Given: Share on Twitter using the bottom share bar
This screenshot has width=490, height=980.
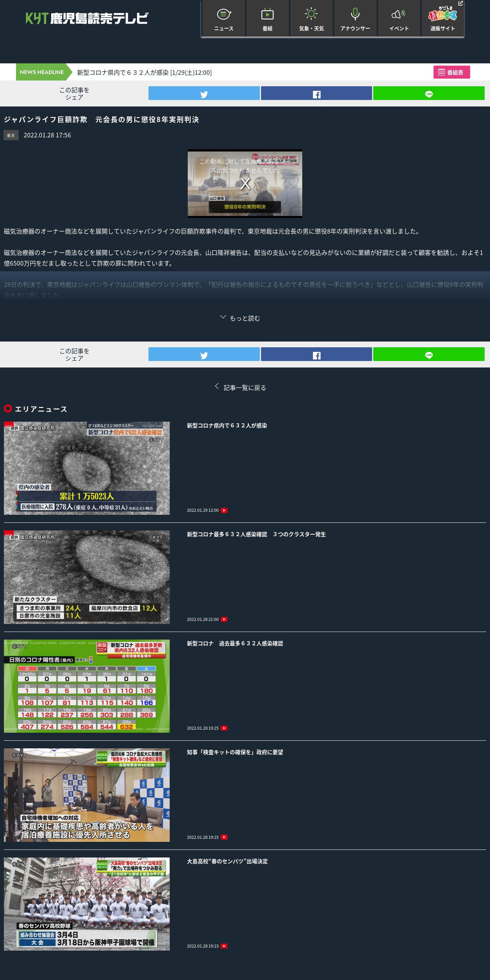Looking at the screenshot, I should coord(204,355).
